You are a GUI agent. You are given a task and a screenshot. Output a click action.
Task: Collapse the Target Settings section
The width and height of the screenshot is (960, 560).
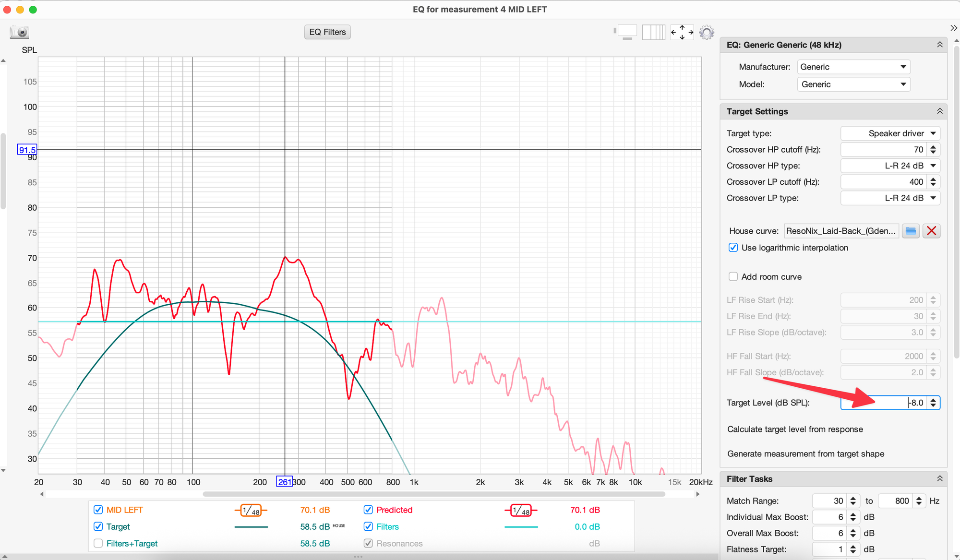(939, 111)
